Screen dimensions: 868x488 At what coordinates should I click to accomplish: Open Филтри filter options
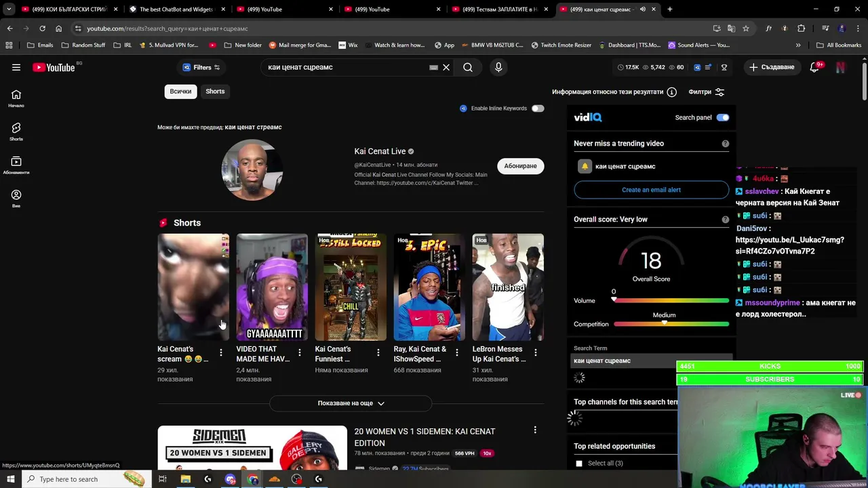(707, 92)
